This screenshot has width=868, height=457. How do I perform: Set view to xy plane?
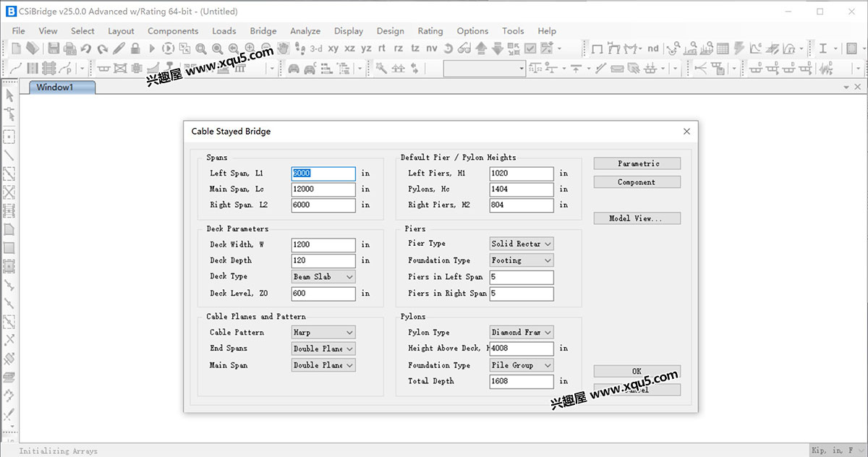pos(333,48)
